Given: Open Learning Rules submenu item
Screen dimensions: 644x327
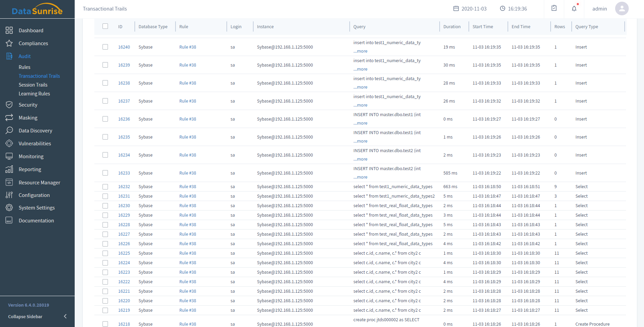Looking at the screenshot, I should 34,94.
